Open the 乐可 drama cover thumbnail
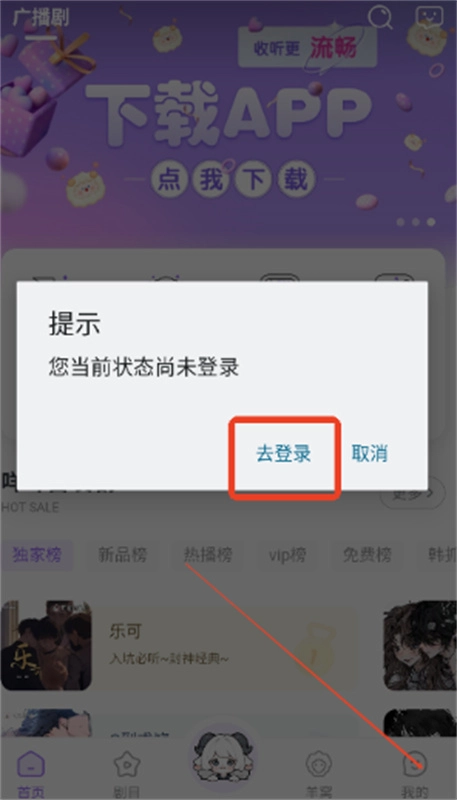 (x=46, y=645)
